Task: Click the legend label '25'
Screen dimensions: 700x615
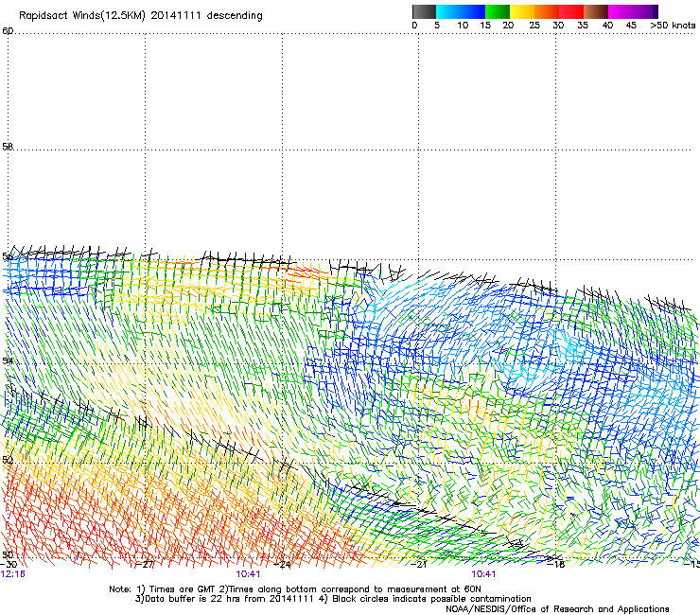Action: click(x=534, y=26)
